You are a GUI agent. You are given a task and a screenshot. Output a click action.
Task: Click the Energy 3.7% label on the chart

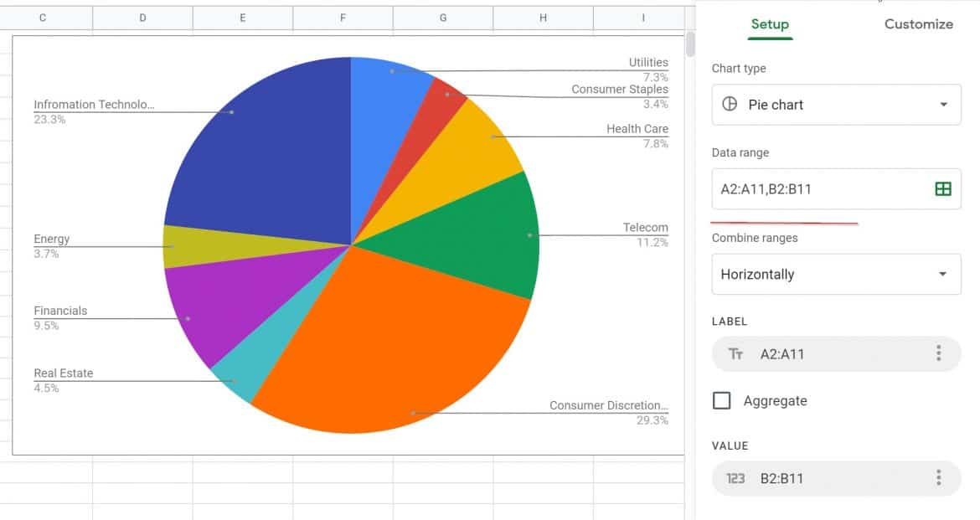52,239
